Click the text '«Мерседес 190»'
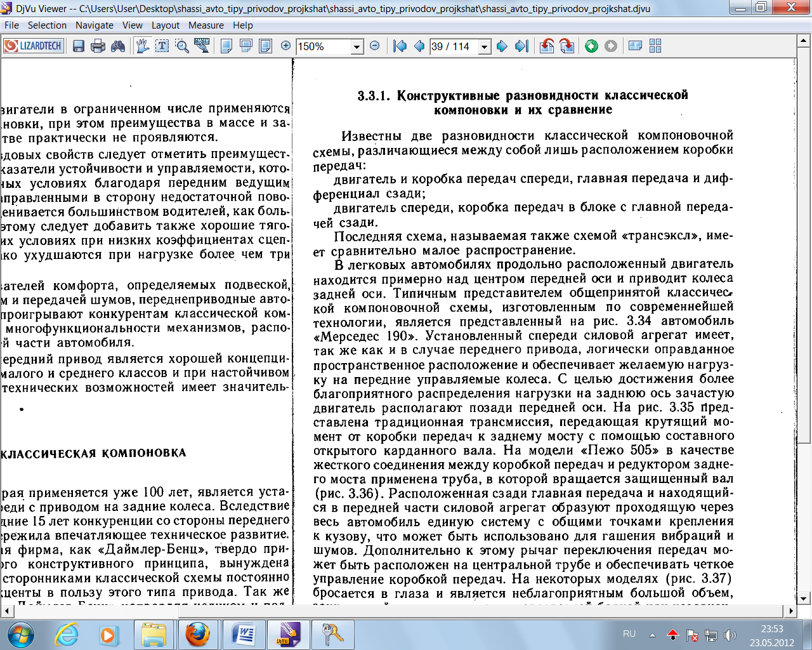The height and width of the screenshot is (650, 812). pos(365,336)
